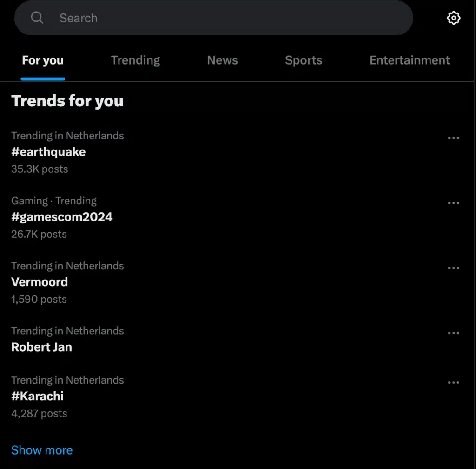Open more options for #gamescom2024 trend
476x469 pixels.
453,202
